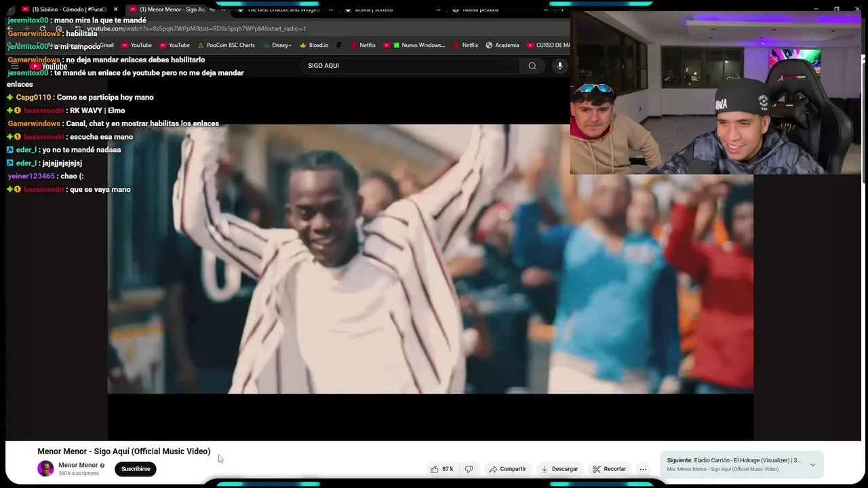This screenshot has height=488, width=868.
Task: Click the Descargar download button
Action: (x=559, y=469)
